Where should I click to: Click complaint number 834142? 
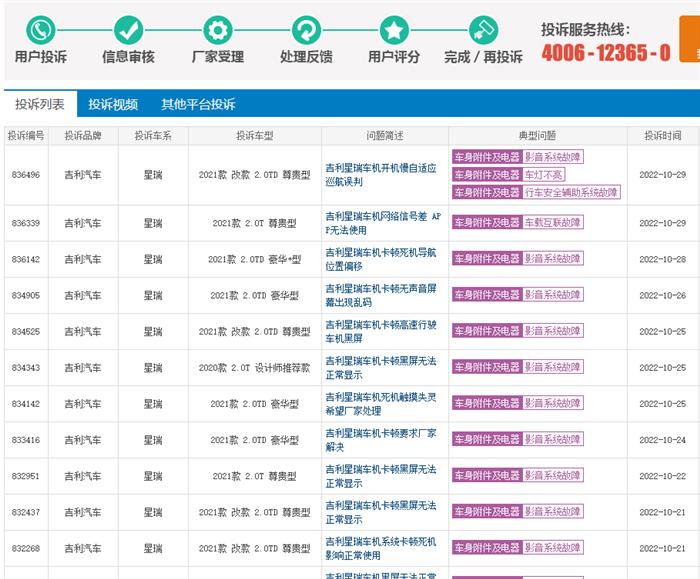26,404
